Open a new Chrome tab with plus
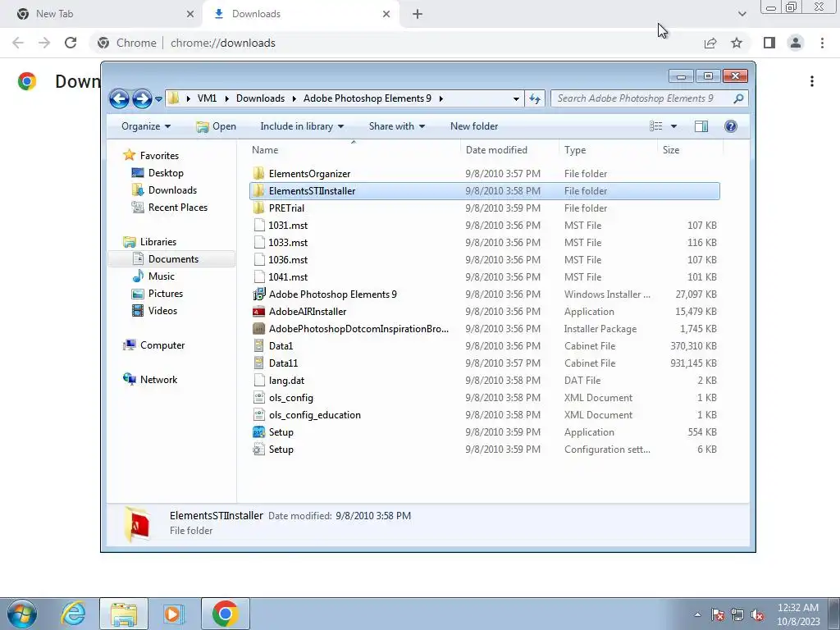This screenshot has height=630, width=840. tap(418, 14)
